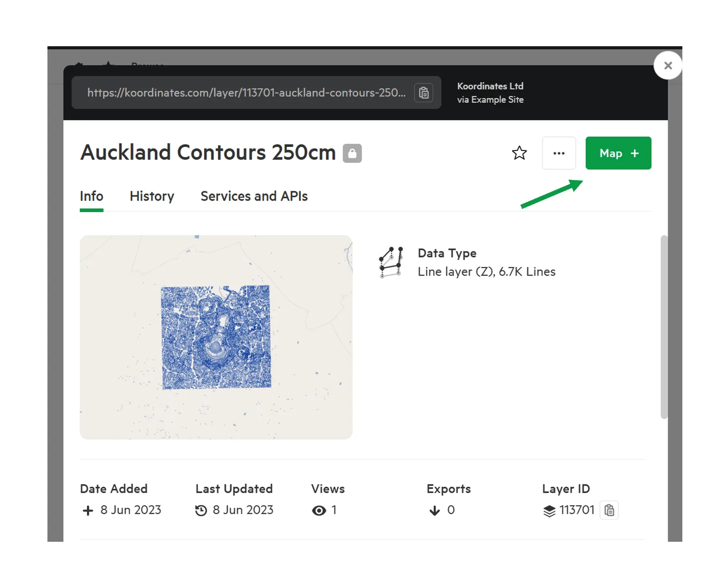Open the Services and APIs tab
Image resolution: width=728 pixels, height=576 pixels.
tap(254, 196)
